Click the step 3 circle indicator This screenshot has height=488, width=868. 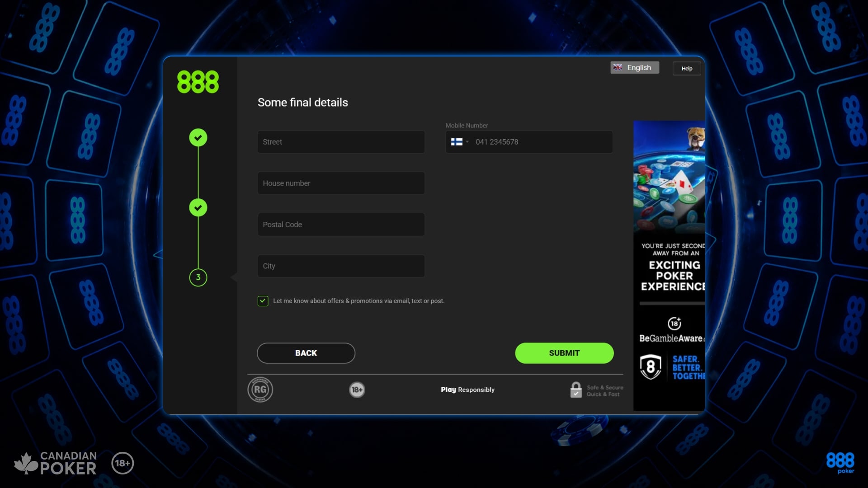click(198, 277)
